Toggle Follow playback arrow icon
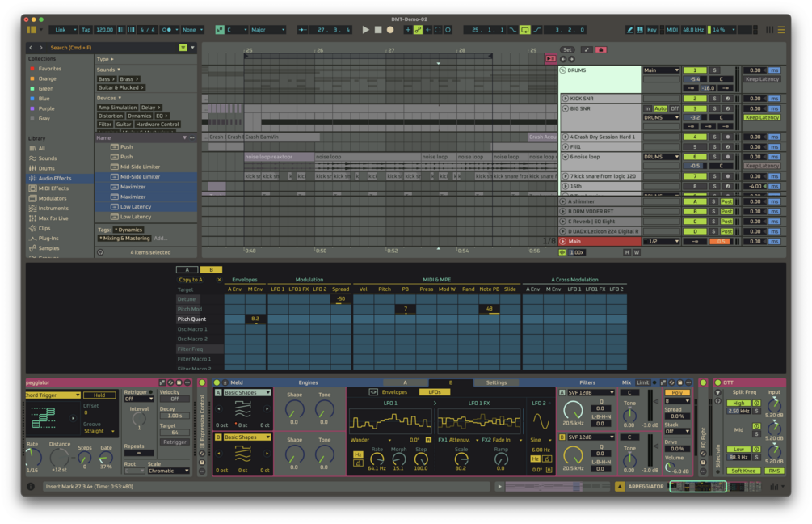 pyautogui.click(x=302, y=30)
